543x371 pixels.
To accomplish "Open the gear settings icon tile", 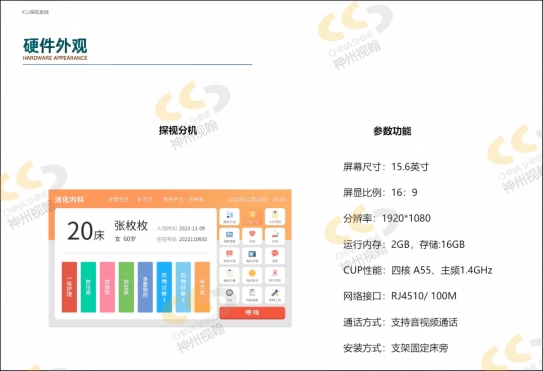I will [x=229, y=295].
